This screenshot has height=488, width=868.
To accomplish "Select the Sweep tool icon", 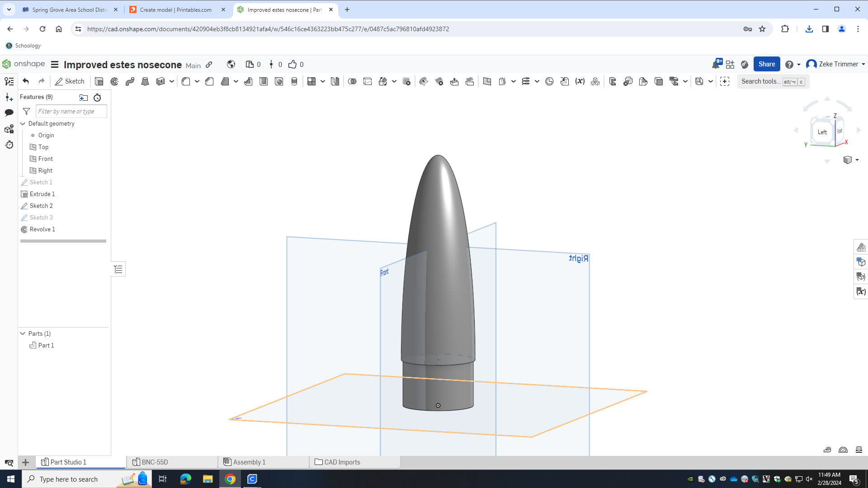I will click(x=130, y=81).
